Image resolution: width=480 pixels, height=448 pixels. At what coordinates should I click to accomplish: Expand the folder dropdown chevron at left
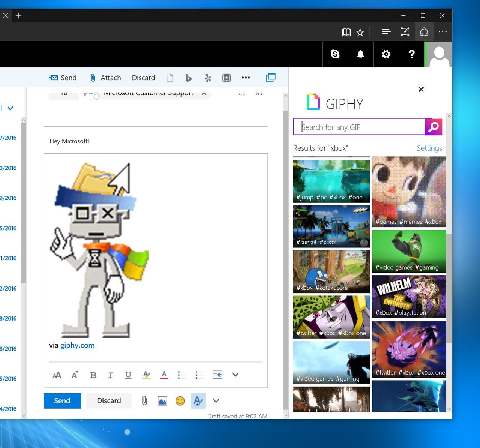(10, 108)
